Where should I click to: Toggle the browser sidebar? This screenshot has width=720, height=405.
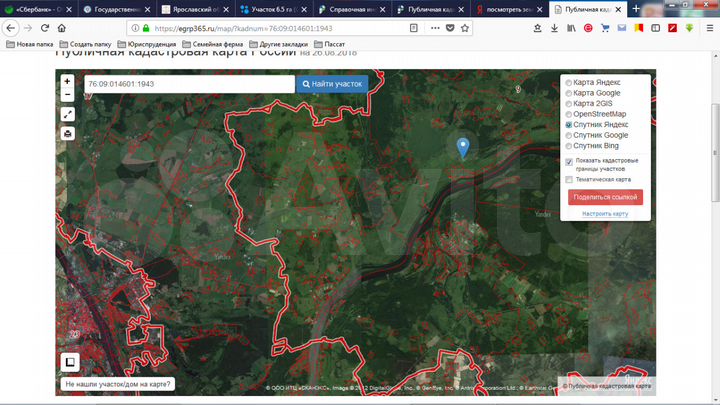(x=655, y=28)
